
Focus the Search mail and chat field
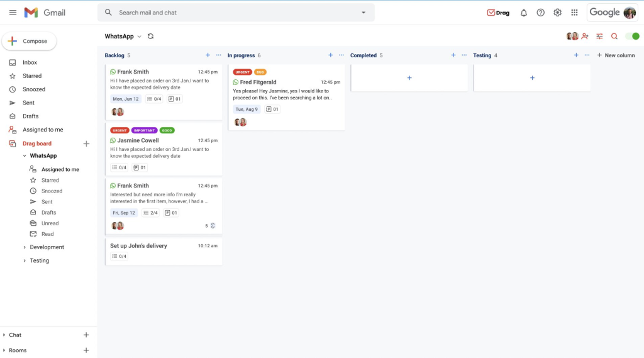[236, 13]
